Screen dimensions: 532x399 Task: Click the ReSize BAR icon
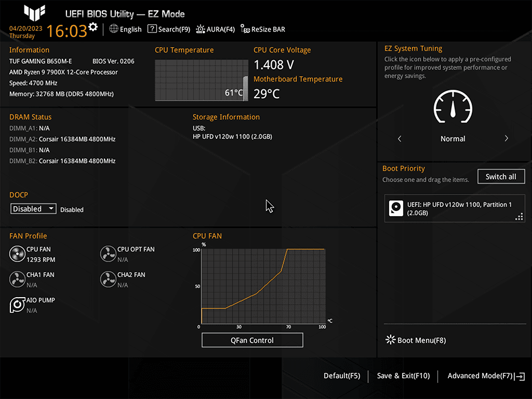click(x=245, y=29)
